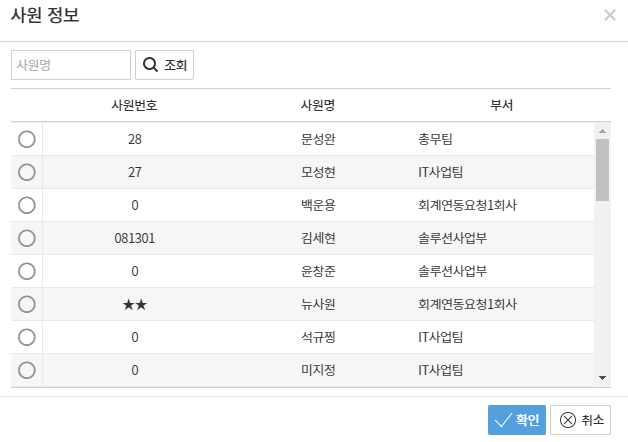Select radio button for 석규찡
628x442 pixels.
pos(27,337)
